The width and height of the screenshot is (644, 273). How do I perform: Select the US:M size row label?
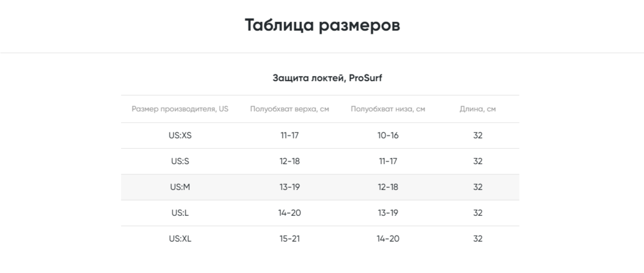[180, 187]
